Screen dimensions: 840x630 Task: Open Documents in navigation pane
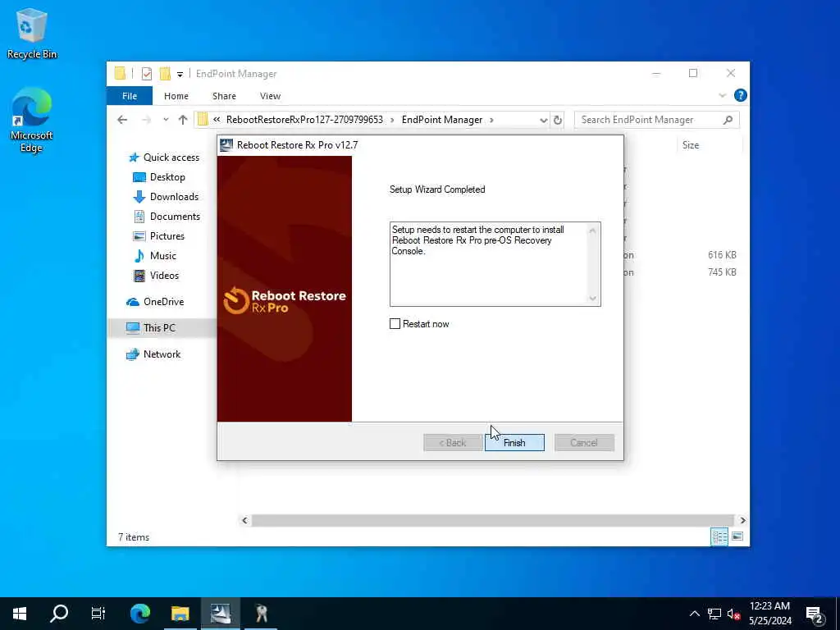coord(175,217)
